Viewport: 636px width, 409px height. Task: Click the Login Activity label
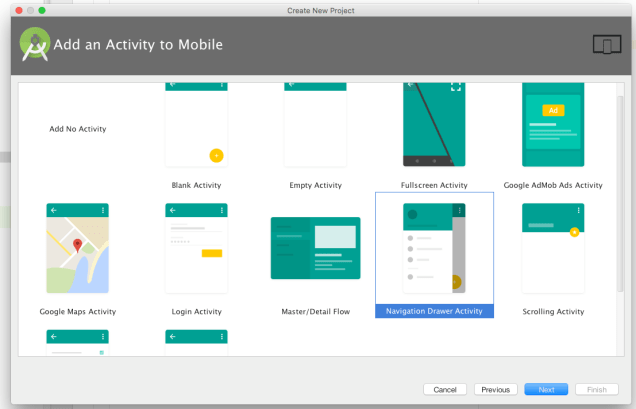[x=196, y=312]
